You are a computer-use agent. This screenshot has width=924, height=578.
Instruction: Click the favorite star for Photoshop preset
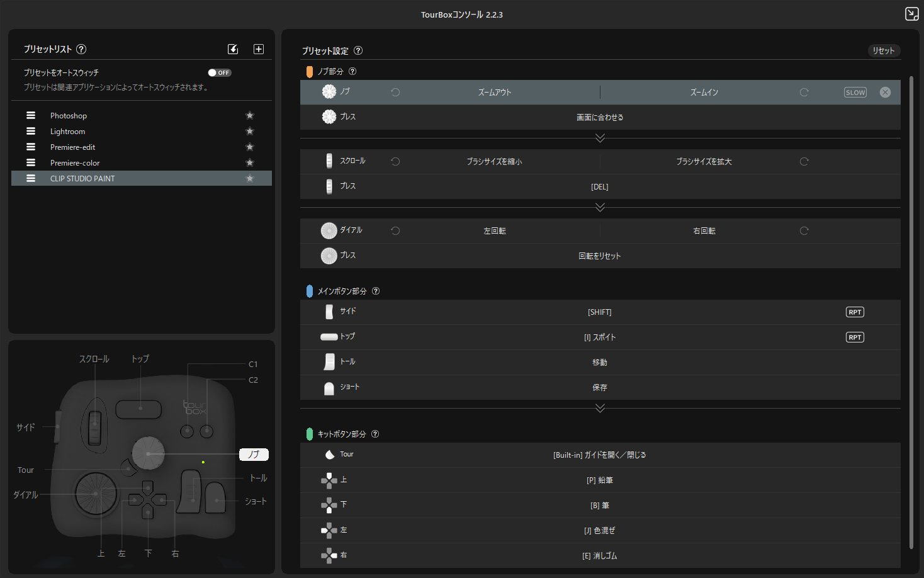250,115
